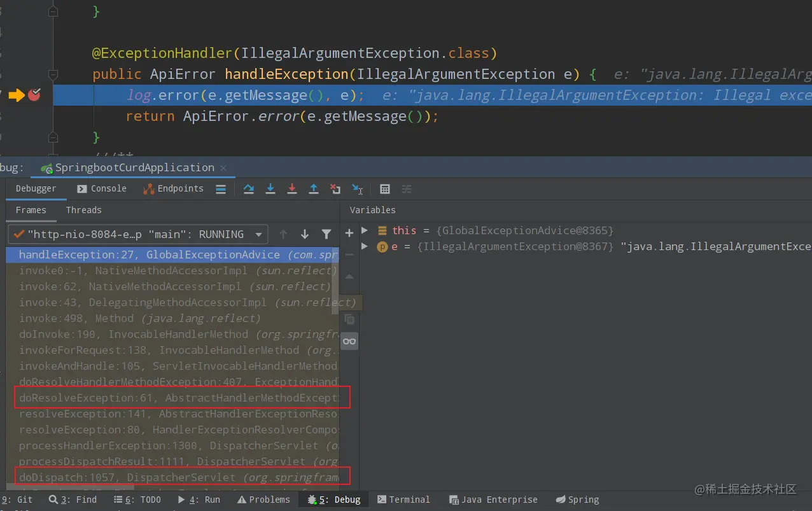Click the remove watch minus icon

click(349, 255)
